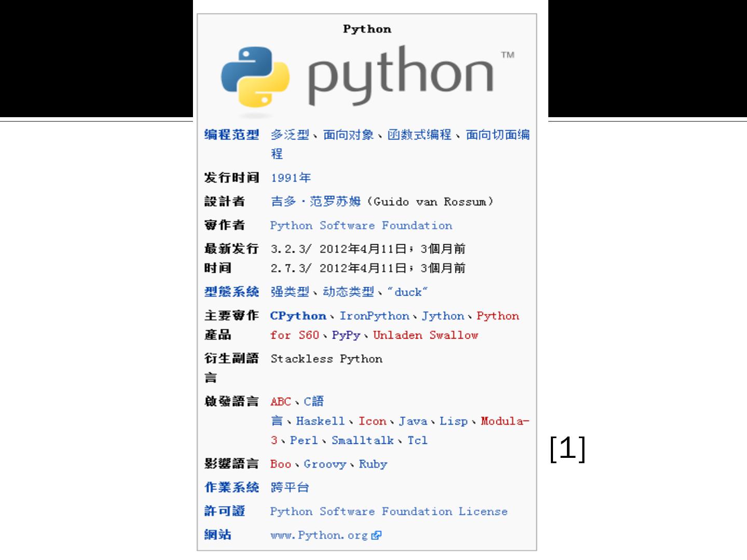Open the 面向对象 link

pos(349,135)
